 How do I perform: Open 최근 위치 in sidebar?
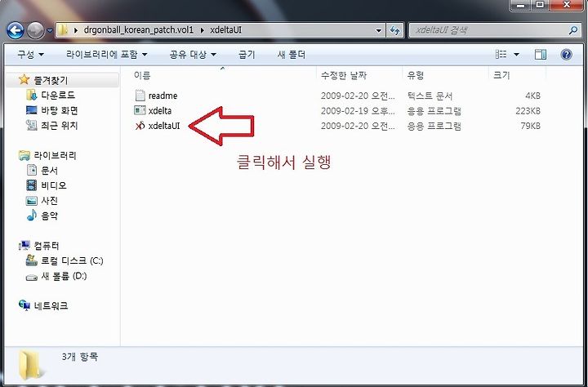point(60,125)
